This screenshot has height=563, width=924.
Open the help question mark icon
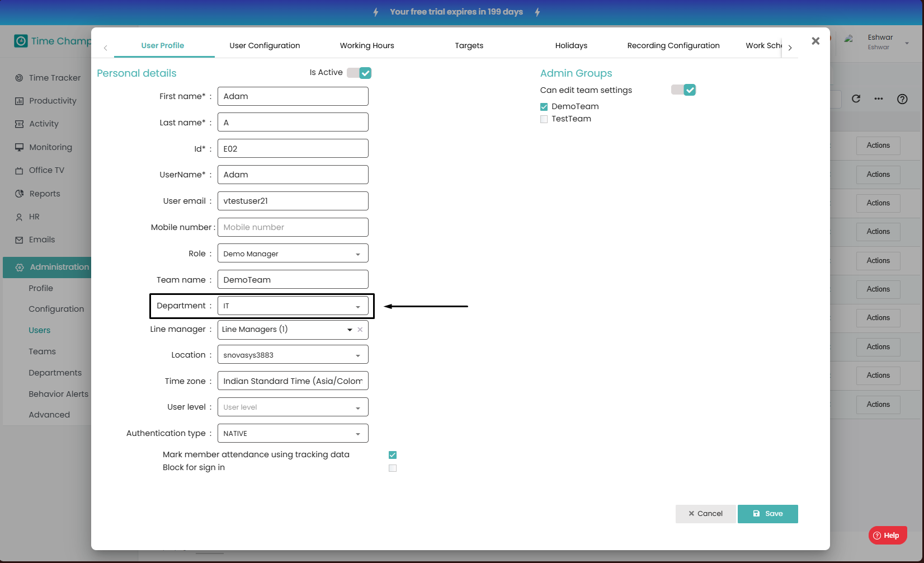(902, 99)
